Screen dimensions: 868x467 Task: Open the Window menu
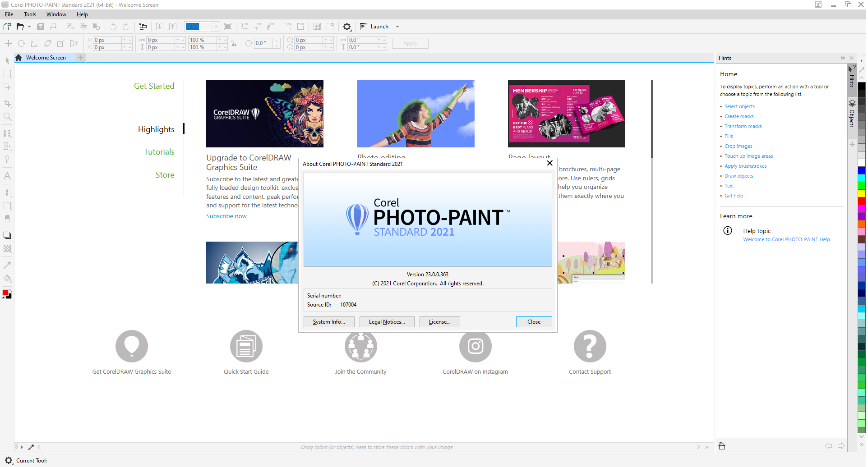(x=56, y=14)
